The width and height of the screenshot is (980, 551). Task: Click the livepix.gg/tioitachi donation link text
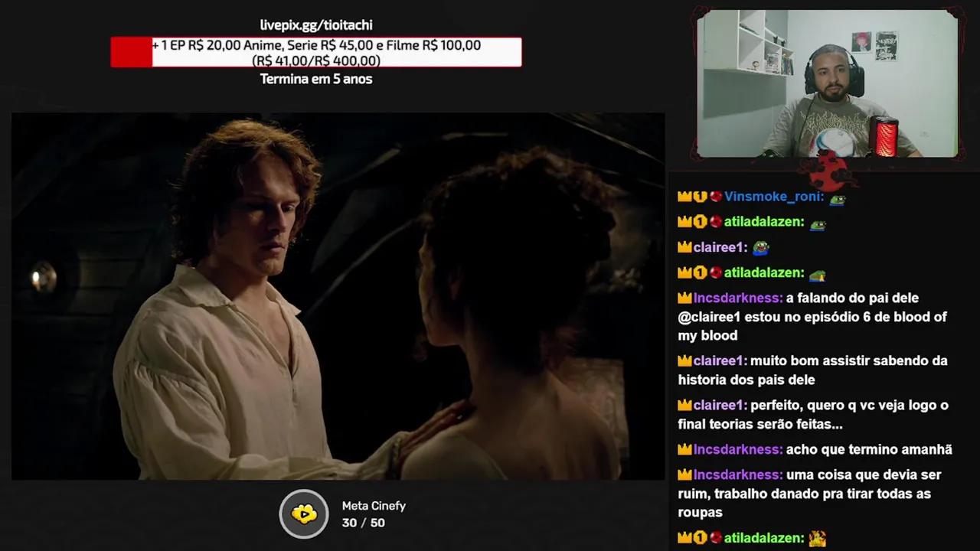tap(316, 25)
